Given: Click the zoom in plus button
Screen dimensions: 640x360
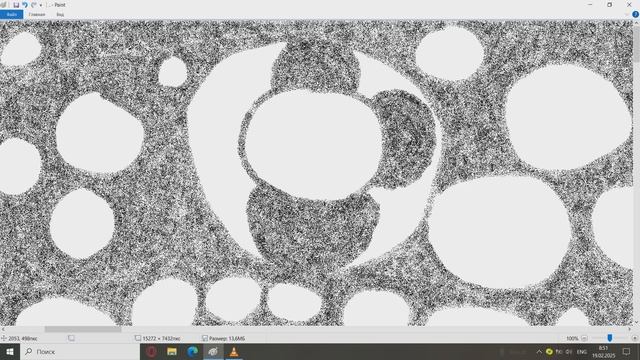Looking at the screenshot, I should 634,338.
